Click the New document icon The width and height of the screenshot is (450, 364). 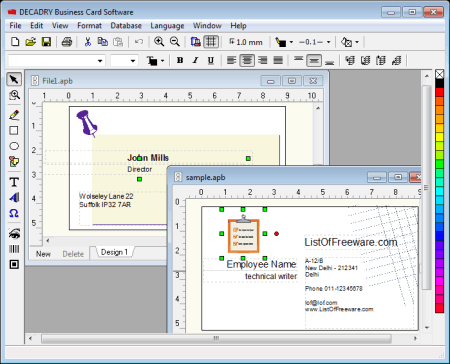click(15, 42)
